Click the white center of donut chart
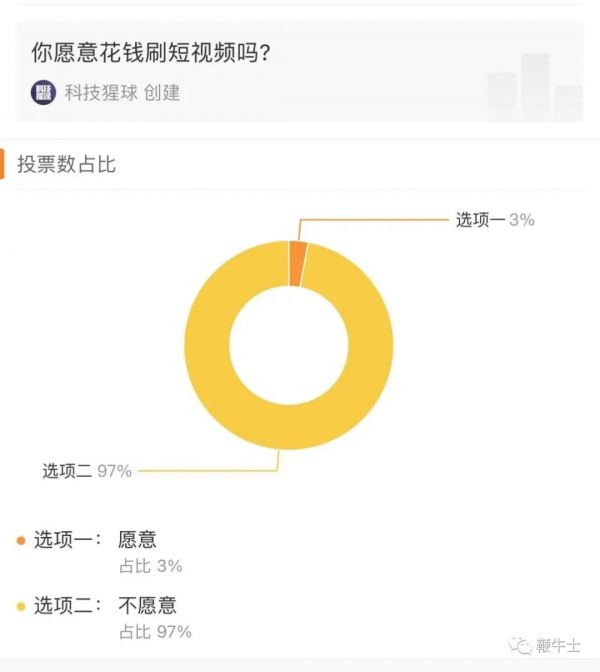The height and width of the screenshot is (672, 600). pos(289,345)
